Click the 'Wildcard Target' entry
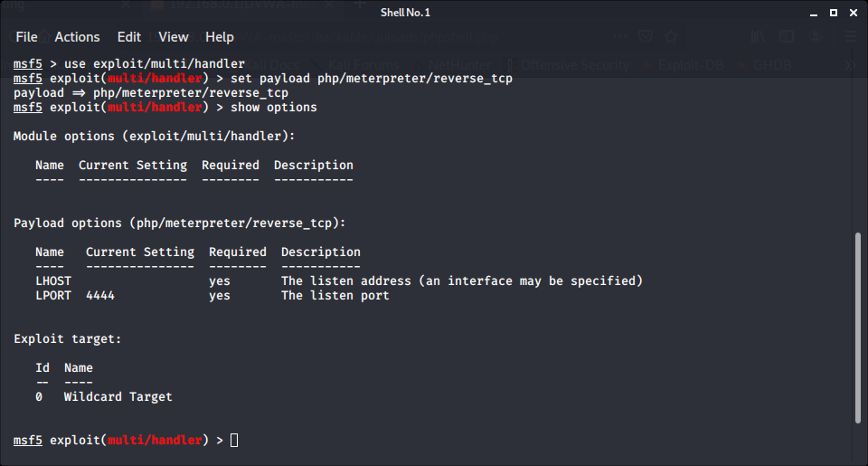The width and height of the screenshot is (868, 466). pyautogui.click(x=118, y=396)
